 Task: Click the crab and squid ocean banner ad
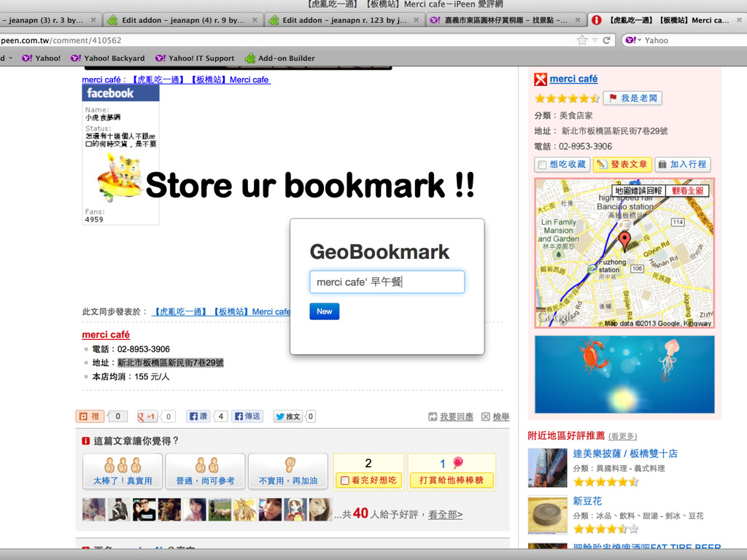624,374
